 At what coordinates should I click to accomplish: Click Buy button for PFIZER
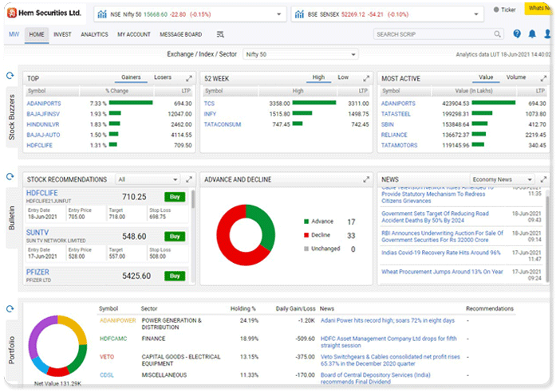175,276
